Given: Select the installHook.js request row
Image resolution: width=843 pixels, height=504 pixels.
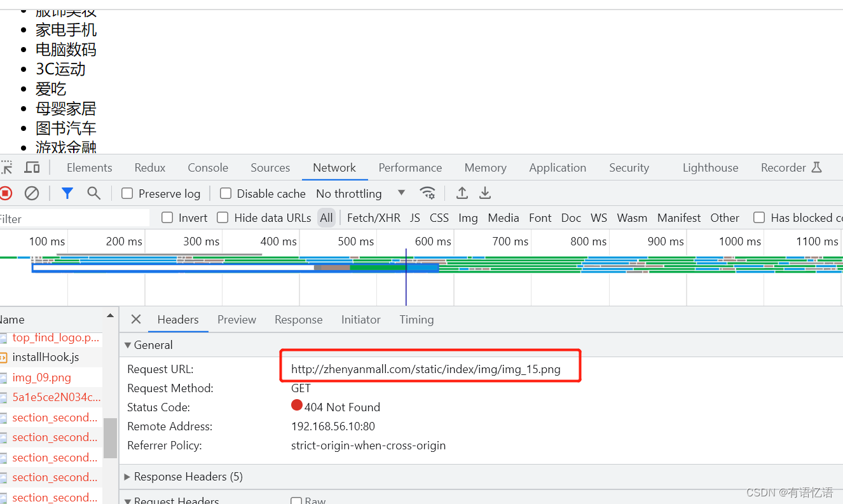Looking at the screenshot, I should tap(51, 357).
